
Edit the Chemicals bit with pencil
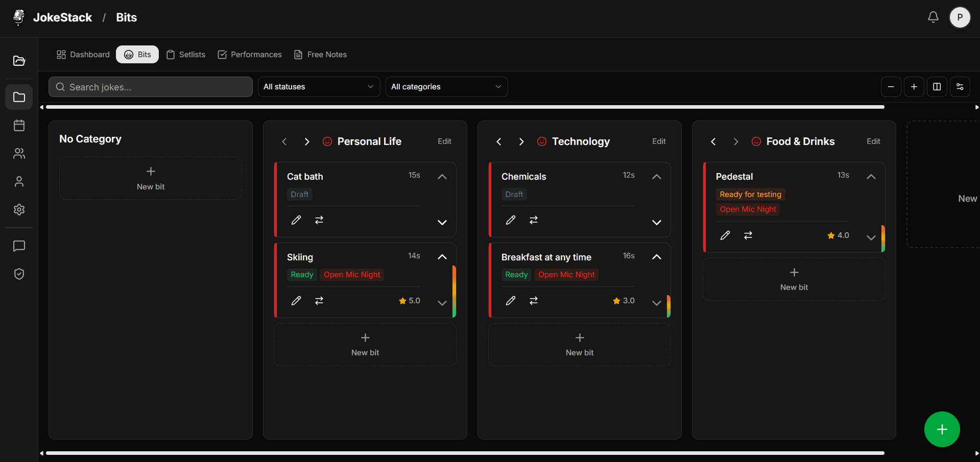pos(511,220)
